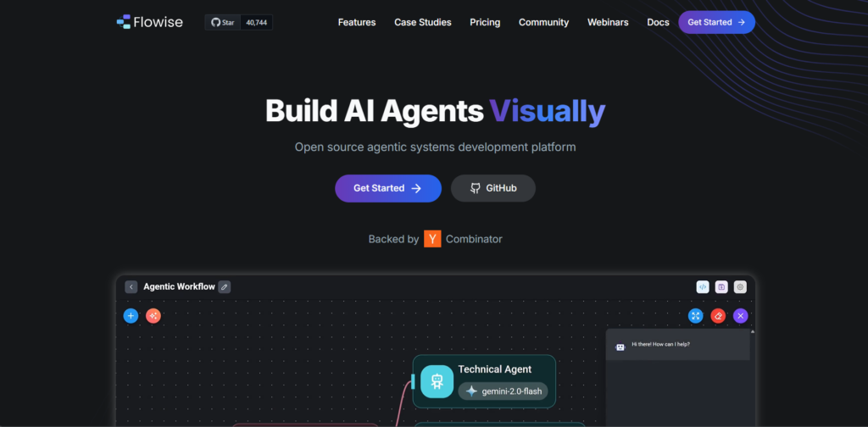Click the 'Build AI Agents Visually' heading
Image resolution: width=868 pixels, height=427 pixels.
435,111
